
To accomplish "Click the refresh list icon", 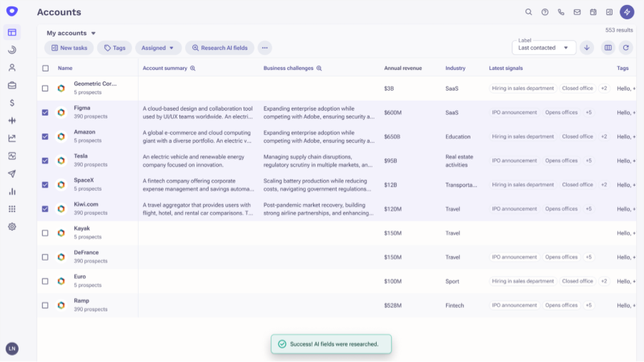I will coord(625,48).
